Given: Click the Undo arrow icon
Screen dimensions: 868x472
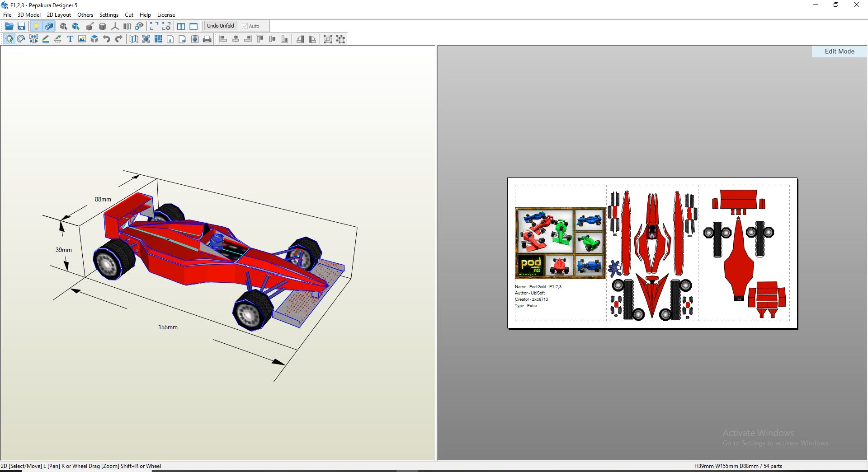Looking at the screenshot, I should (x=107, y=39).
